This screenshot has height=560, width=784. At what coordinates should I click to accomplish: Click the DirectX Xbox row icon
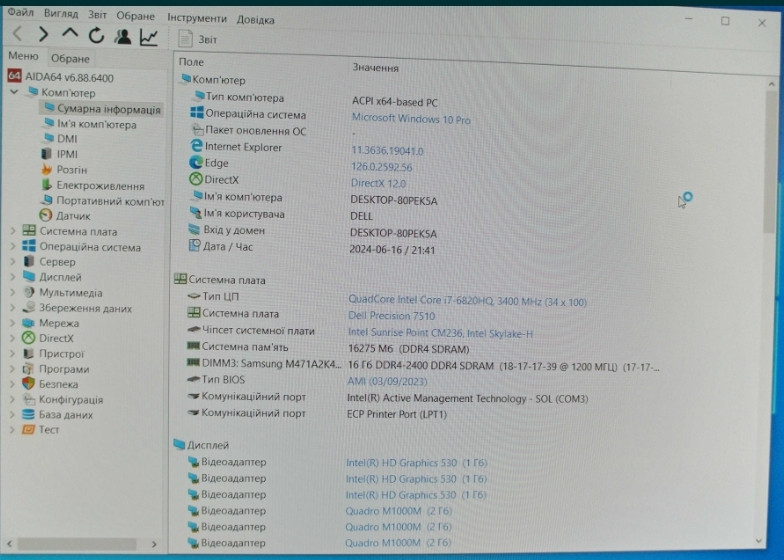click(x=196, y=178)
